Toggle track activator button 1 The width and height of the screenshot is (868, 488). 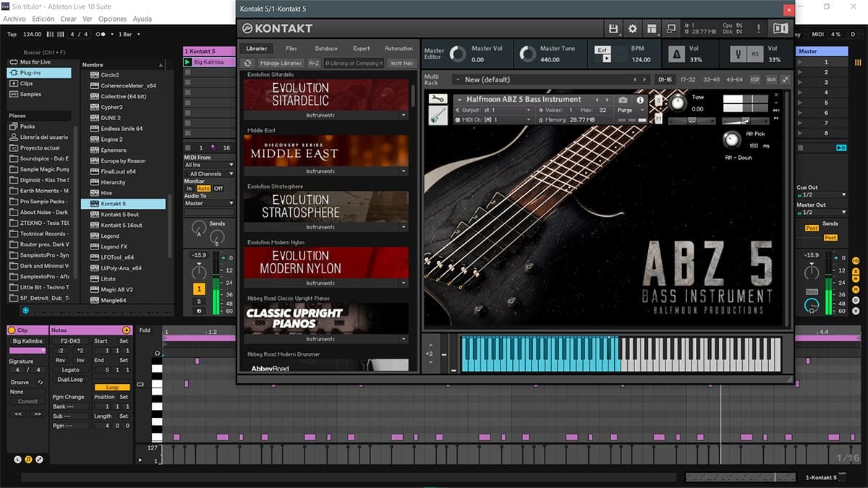point(199,288)
